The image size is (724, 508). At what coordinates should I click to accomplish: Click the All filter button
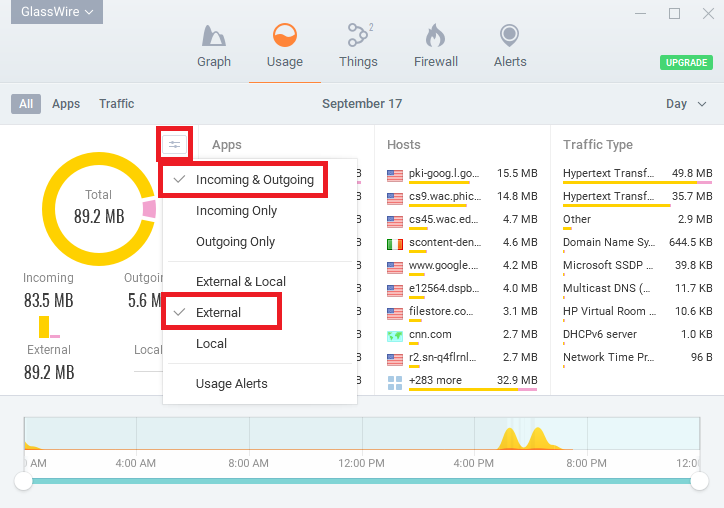[26, 104]
